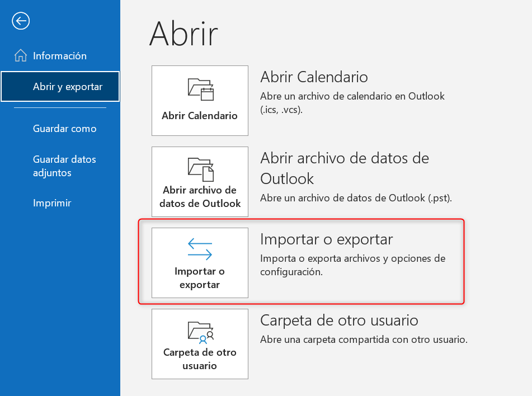The image size is (532, 396).
Task: Click the Abrir Calendario folder icon
Action: tap(200, 89)
